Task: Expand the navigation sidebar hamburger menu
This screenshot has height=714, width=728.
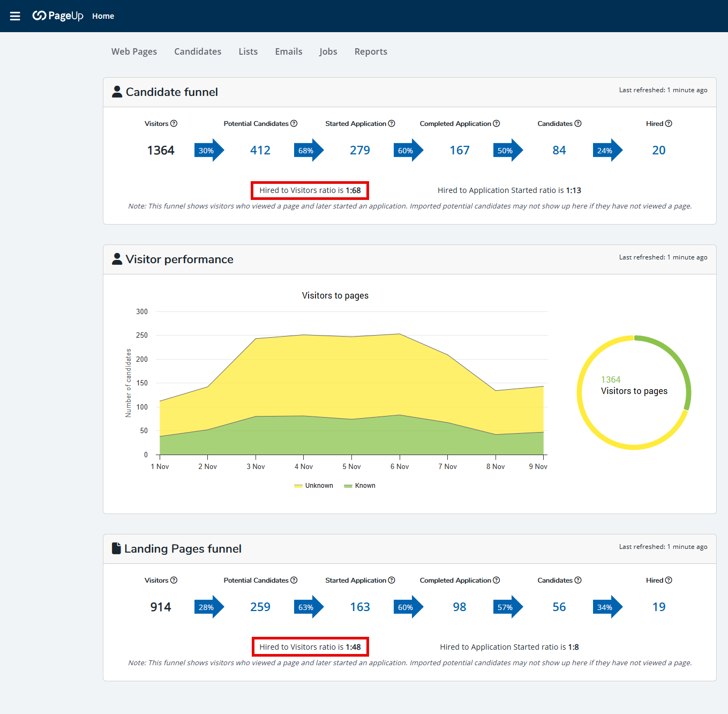Action: point(15,16)
